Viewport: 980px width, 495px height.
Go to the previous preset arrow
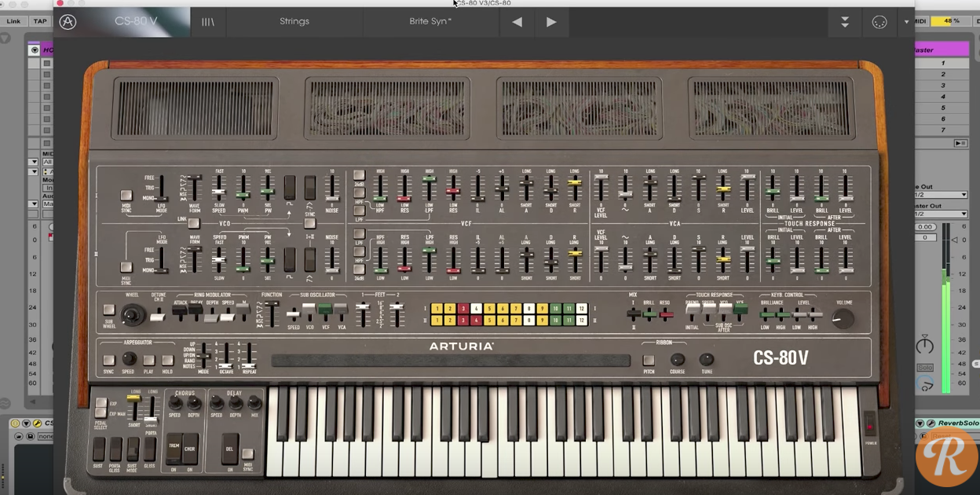coord(517,22)
